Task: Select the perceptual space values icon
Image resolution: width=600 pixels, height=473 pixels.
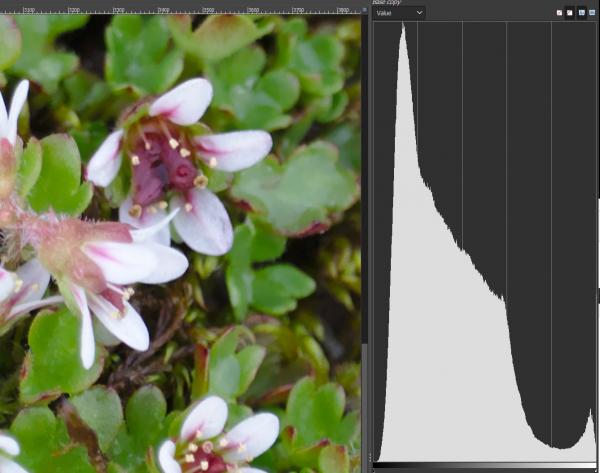Action: coord(570,13)
